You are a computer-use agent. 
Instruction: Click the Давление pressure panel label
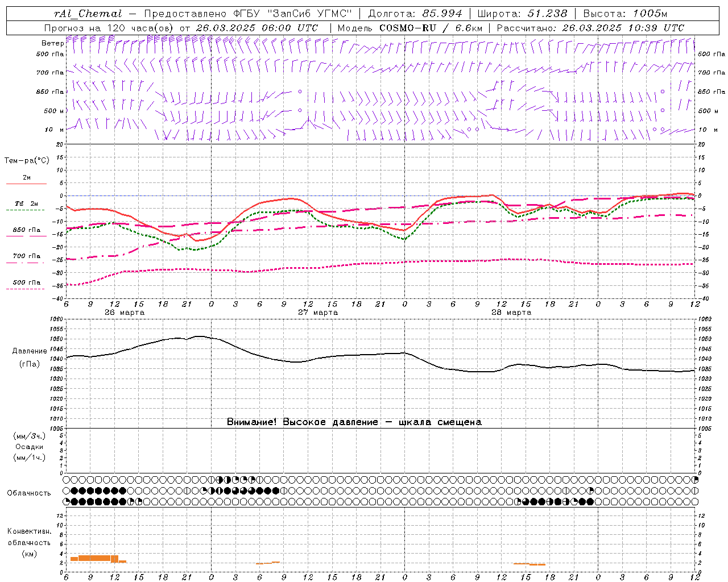(x=29, y=351)
